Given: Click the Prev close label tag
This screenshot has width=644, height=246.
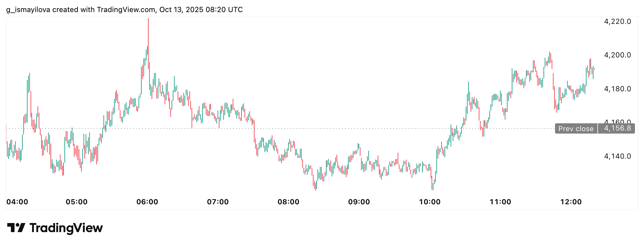Looking at the screenshot, I should click(576, 129).
